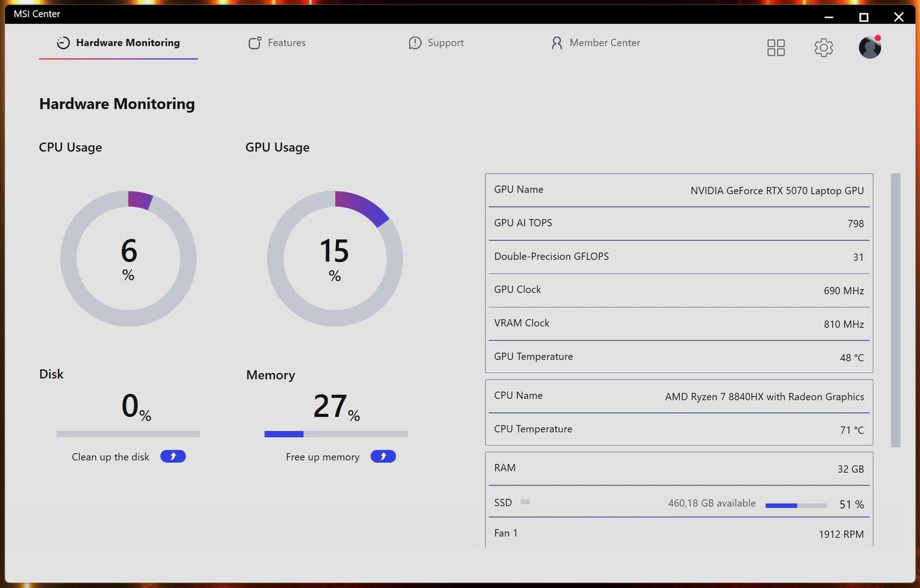Viewport: 920px width, 588px height.
Task: Click the RAM value '32 GB'
Action: coord(850,469)
